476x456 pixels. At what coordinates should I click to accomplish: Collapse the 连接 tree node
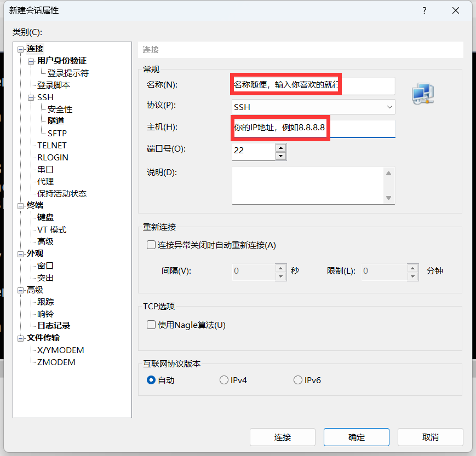pos(21,49)
